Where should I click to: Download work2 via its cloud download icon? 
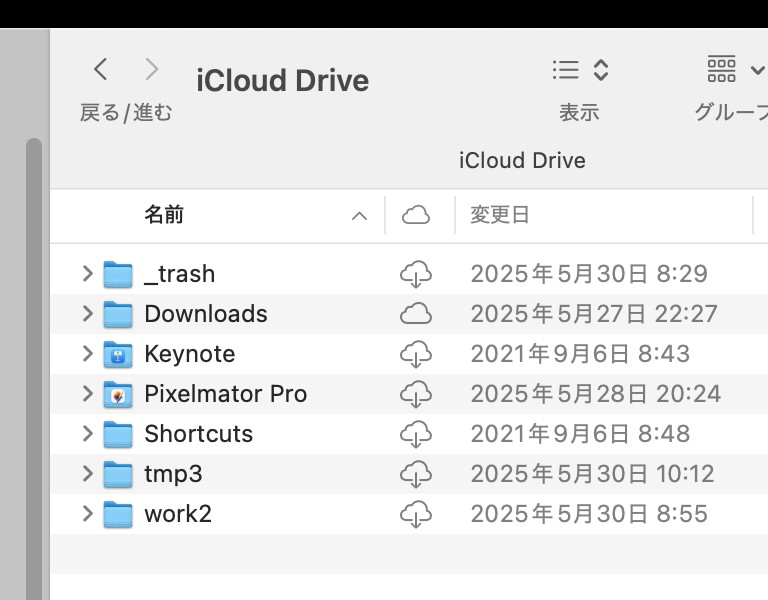click(x=416, y=515)
